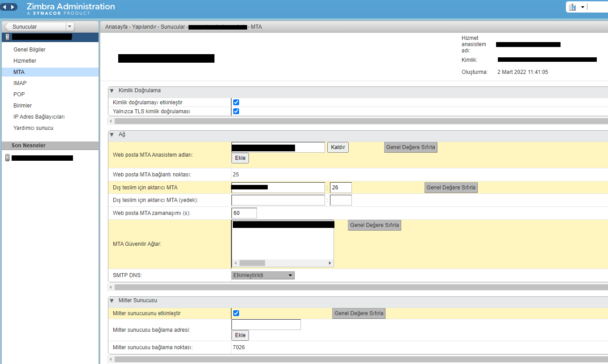
Task: Click the Son Nesneler header
Action: (x=50, y=146)
